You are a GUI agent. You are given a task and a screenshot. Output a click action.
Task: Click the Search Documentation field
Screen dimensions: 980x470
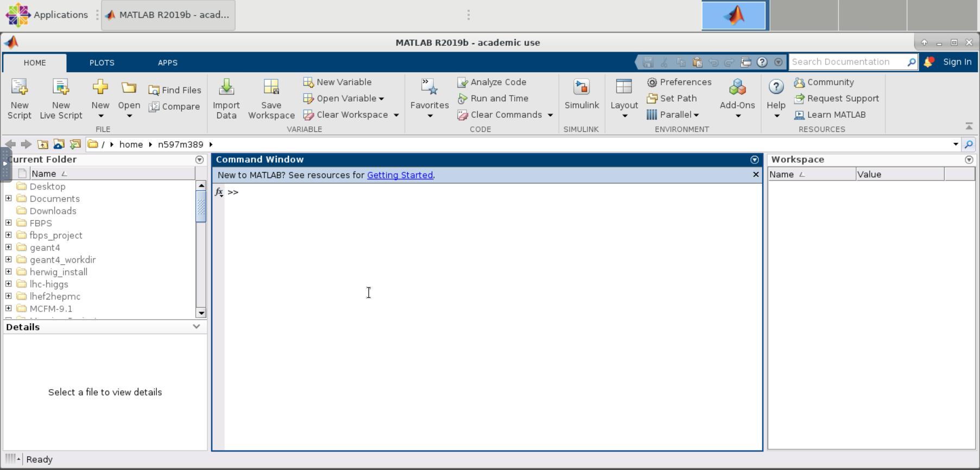click(848, 62)
